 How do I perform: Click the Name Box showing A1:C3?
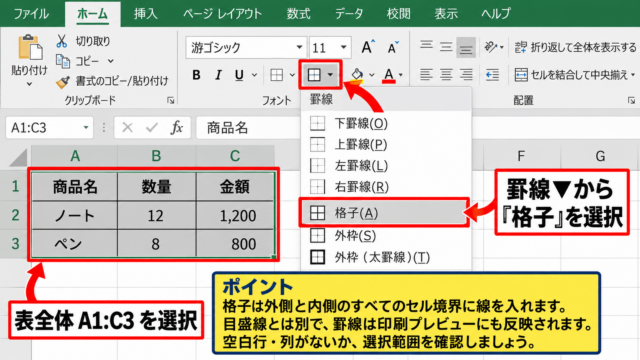coord(49,128)
